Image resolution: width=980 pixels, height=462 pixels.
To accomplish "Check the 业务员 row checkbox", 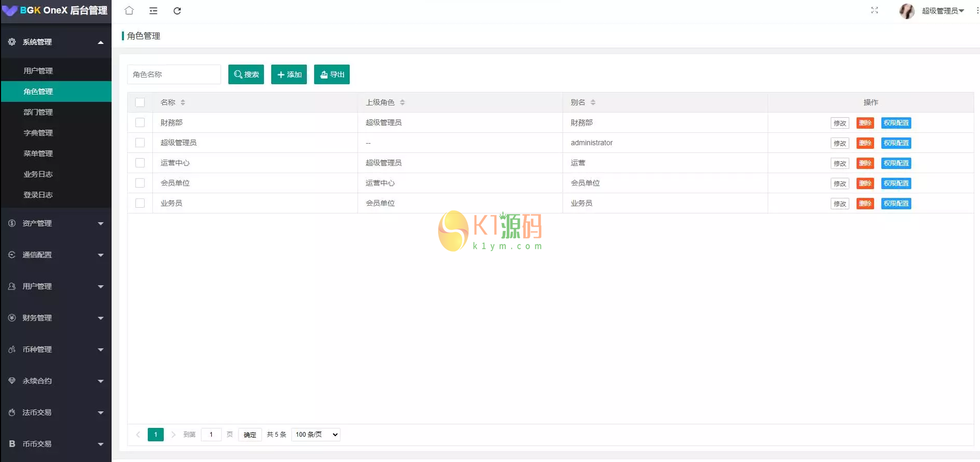I will pos(140,203).
